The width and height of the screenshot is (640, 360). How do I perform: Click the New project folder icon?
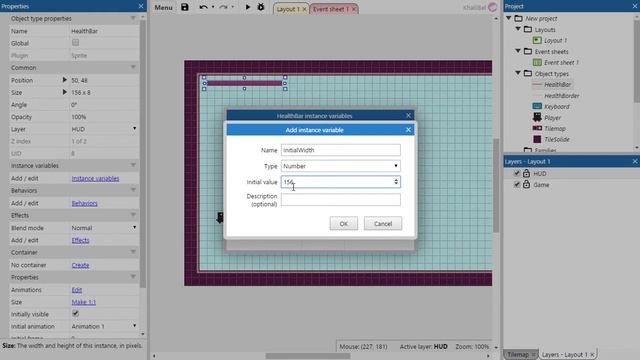tap(518, 18)
